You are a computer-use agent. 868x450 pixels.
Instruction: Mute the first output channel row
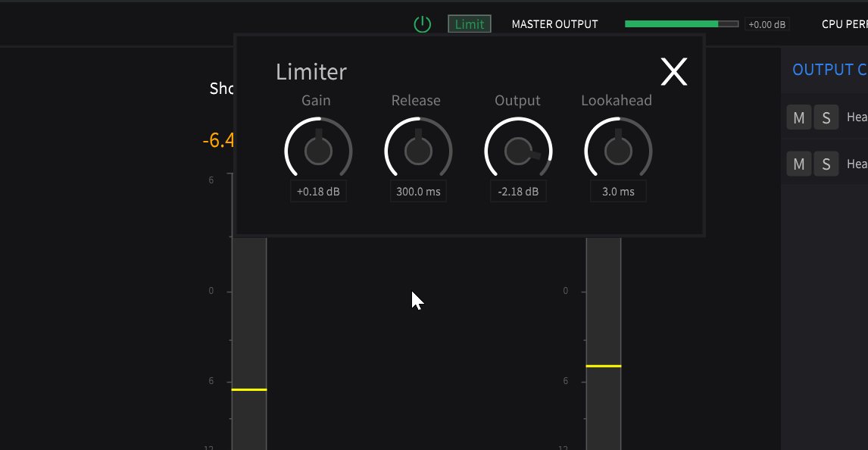click(799, 117)
